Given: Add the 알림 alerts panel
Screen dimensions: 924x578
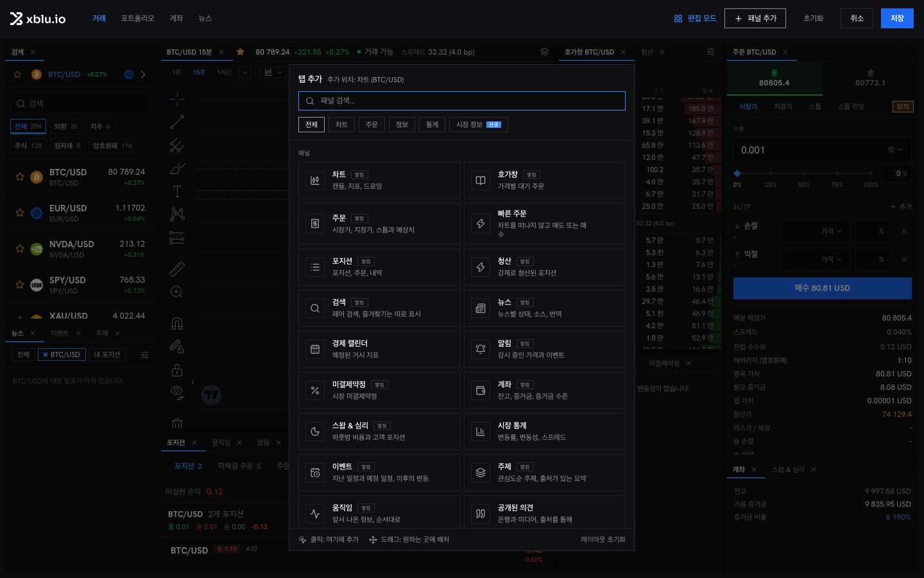Looking at the screenshot, I should [x=545, y=349].
